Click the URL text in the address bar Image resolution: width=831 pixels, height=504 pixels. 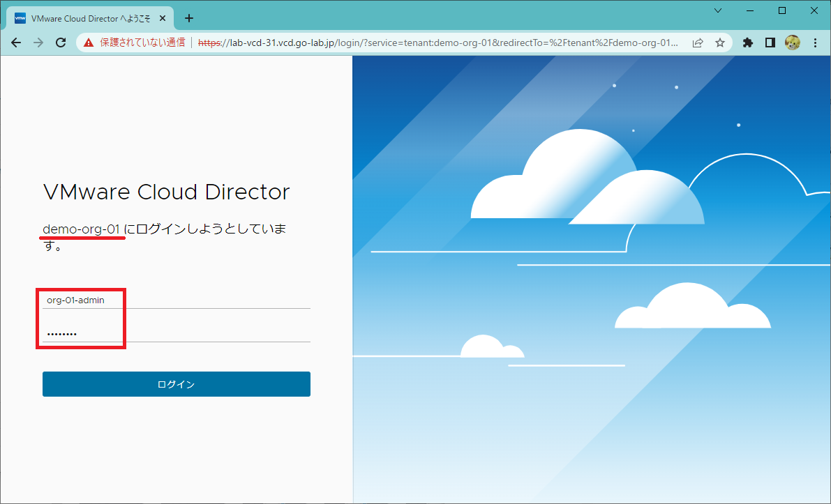[x=437, y=43]
